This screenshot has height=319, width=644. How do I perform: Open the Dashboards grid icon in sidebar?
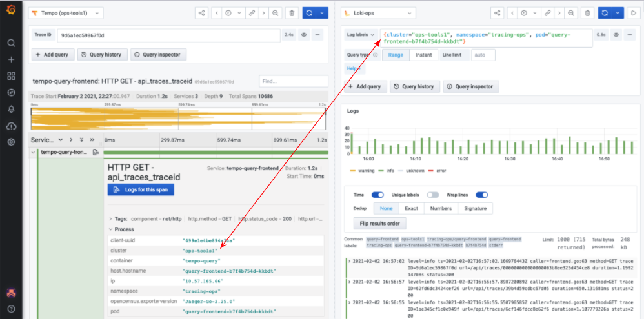click(11, 76)
